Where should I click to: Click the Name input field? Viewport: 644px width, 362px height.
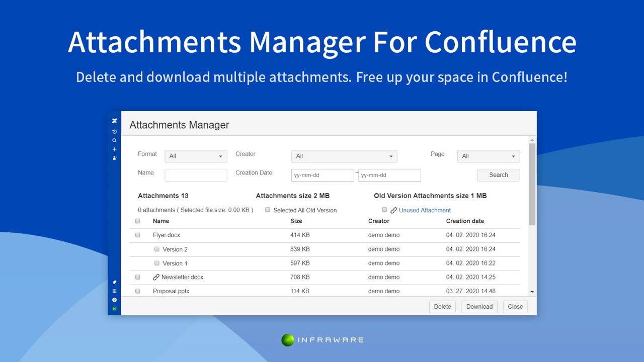(x=196, y=175)
